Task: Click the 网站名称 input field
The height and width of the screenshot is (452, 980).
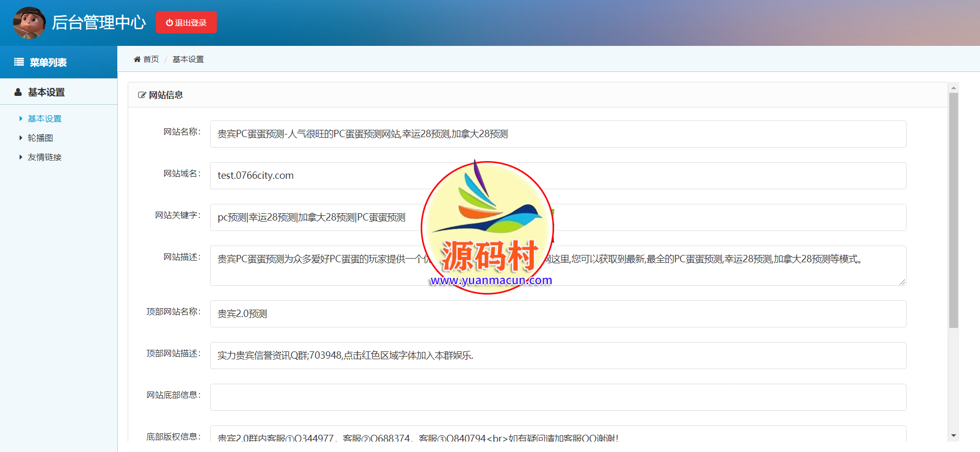Action: pyautogui.click(x=558, y=134)
